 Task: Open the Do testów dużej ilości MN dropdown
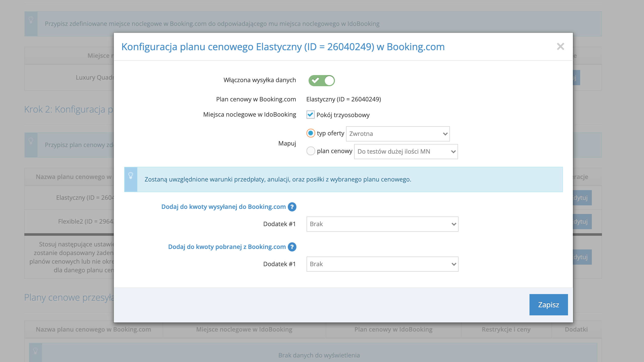coord(406,152)
